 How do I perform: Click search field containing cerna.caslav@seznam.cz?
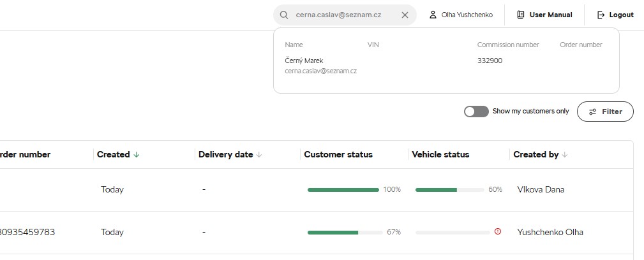pyautogui.click(x=345, y=15)
